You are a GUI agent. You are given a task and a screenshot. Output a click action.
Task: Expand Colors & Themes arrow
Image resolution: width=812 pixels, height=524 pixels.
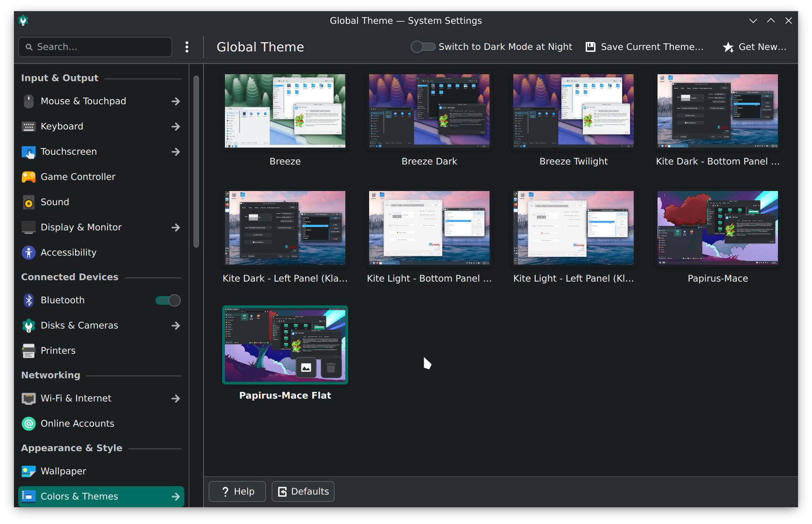click(175, 496)
